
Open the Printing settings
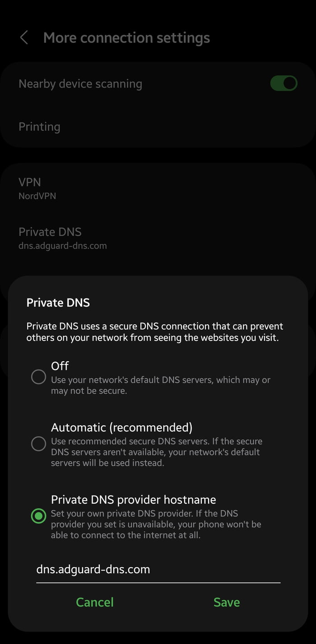tap(39, 127)
